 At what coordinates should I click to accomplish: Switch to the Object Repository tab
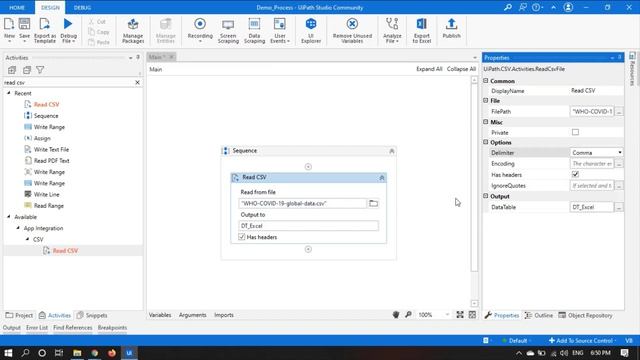[586, 316]
